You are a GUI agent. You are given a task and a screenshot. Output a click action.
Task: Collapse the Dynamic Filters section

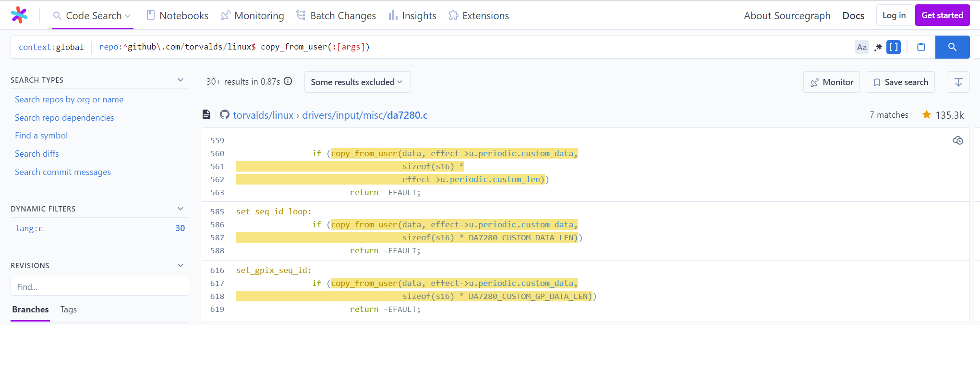click(x=181, y=209)
